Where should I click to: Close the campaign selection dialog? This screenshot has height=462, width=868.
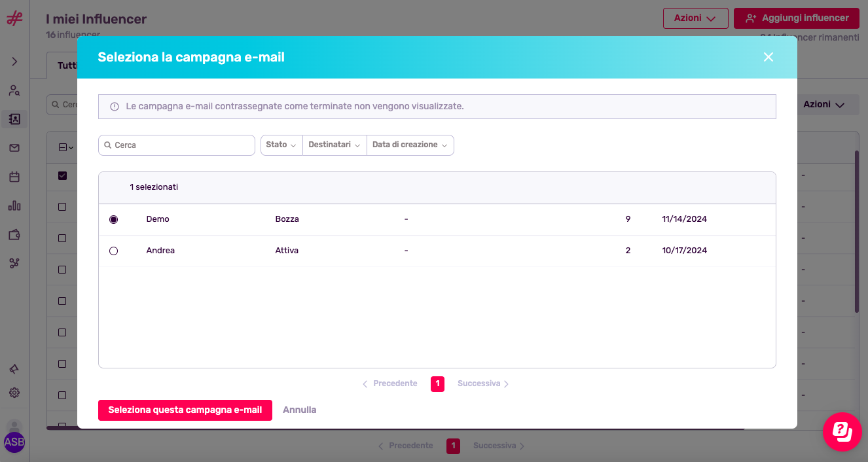(769, 58)
